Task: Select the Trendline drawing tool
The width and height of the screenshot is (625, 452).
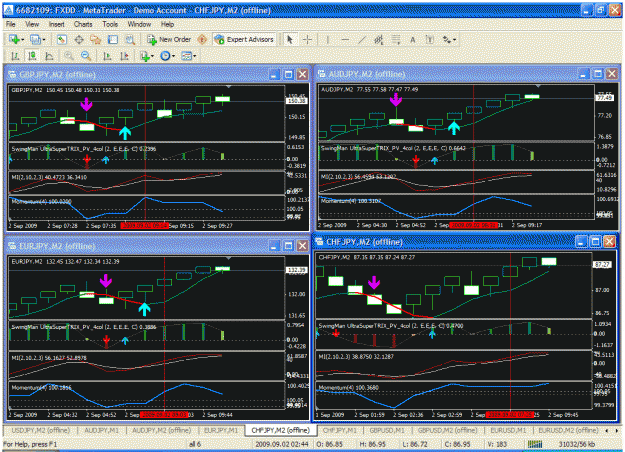Action: pos(362,39)
